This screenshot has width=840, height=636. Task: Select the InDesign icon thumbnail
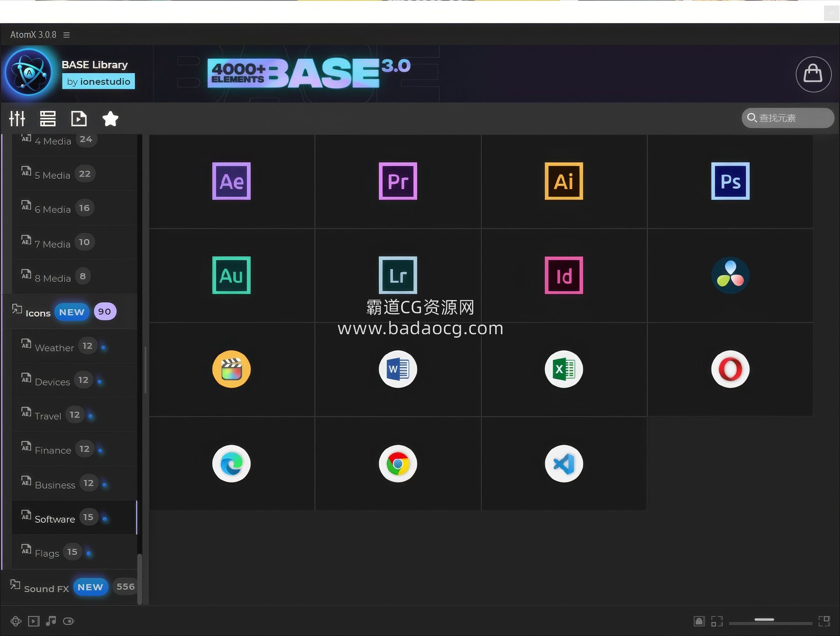click(563, 275)
